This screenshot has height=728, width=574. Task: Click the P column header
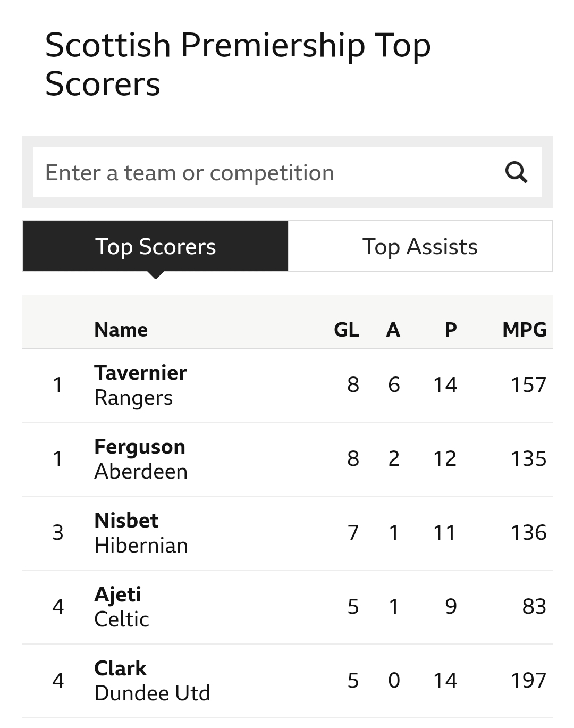[451, 330]
